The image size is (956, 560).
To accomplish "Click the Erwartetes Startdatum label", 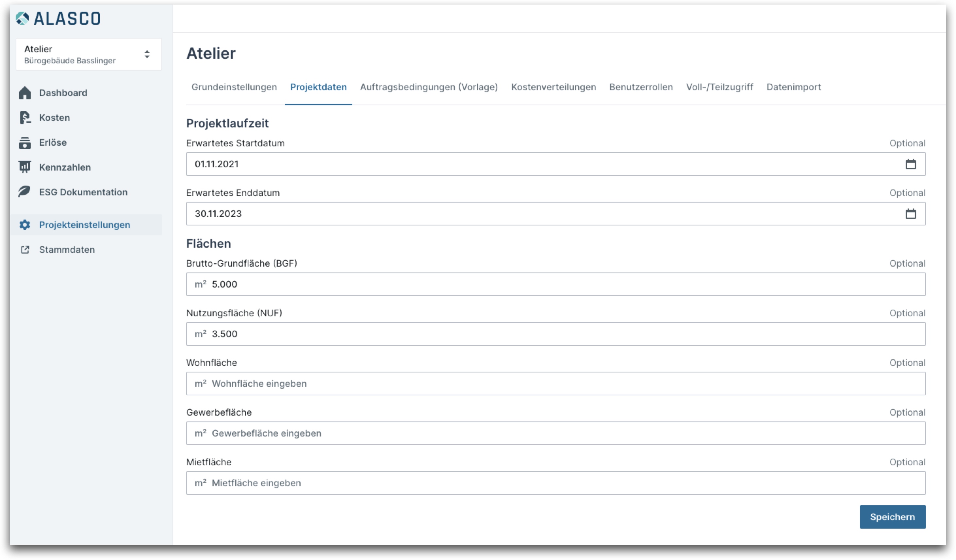I will (235, 143).
